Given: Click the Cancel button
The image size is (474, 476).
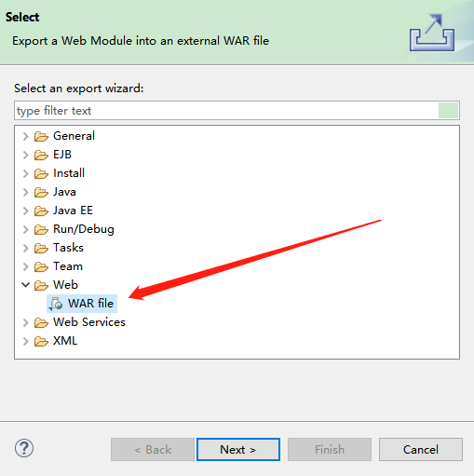Looking at the screenshot, I should 421,449.
